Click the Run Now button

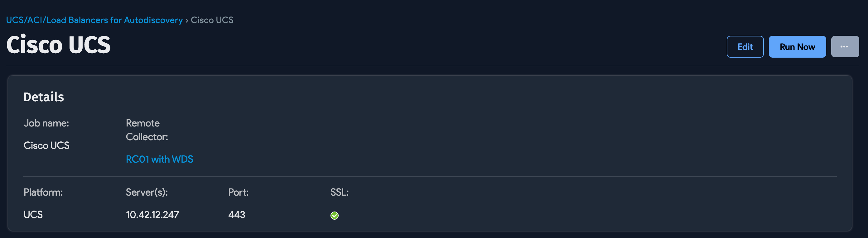tap(797, 46)
